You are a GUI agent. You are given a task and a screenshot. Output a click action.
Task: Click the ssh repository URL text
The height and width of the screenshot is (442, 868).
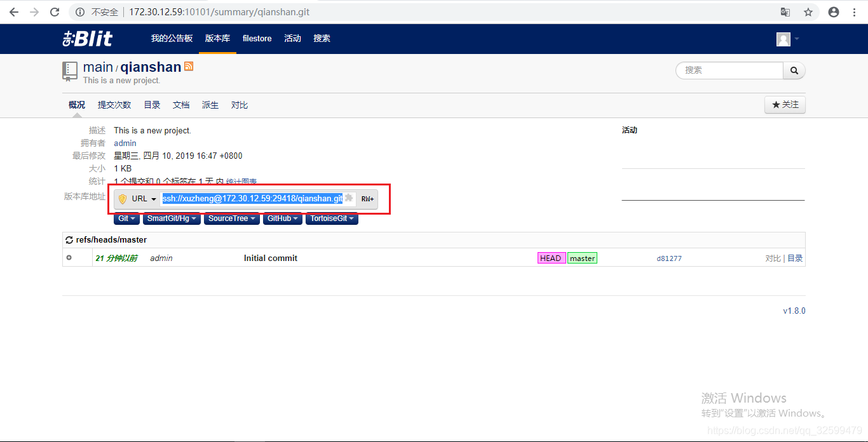(252, 199)
